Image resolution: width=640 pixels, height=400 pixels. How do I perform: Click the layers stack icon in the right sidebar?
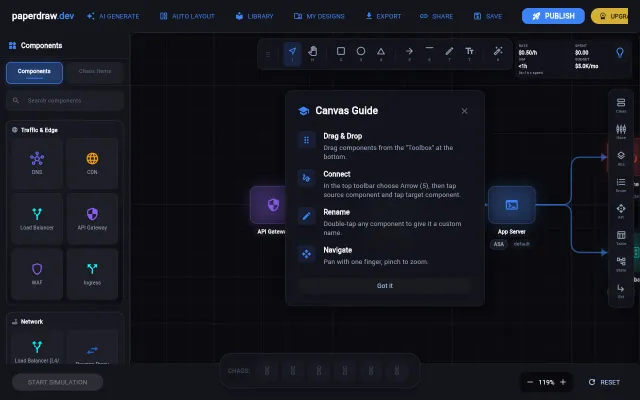[x=621, y=158]
